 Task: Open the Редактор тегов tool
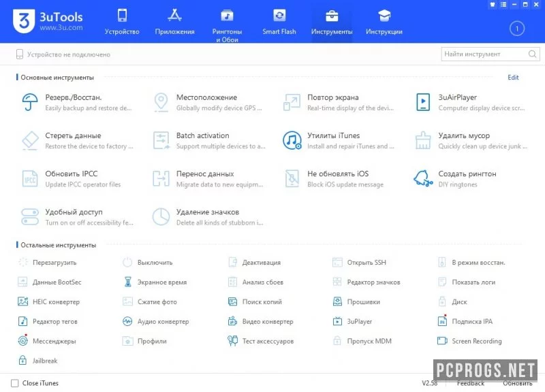coord(48,321)
